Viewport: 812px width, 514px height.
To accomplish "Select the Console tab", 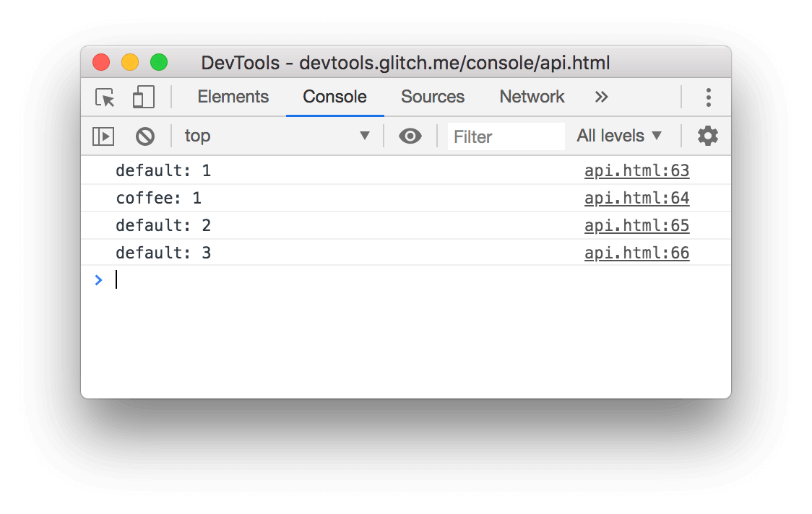I will click(x=335, y=97).
